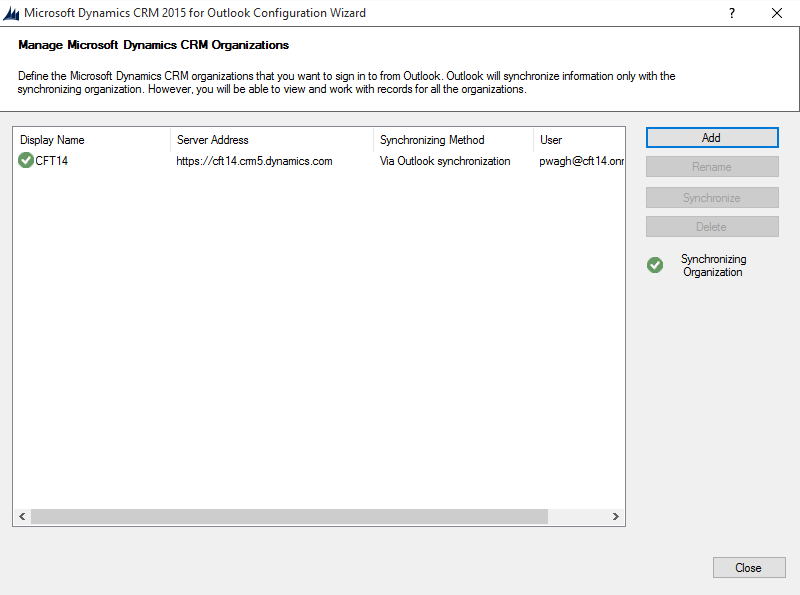The height and width of the screenshot is (595, 800).
Task: Sort by Synchronizing Method column header
Action: click(x=454, y=140)
